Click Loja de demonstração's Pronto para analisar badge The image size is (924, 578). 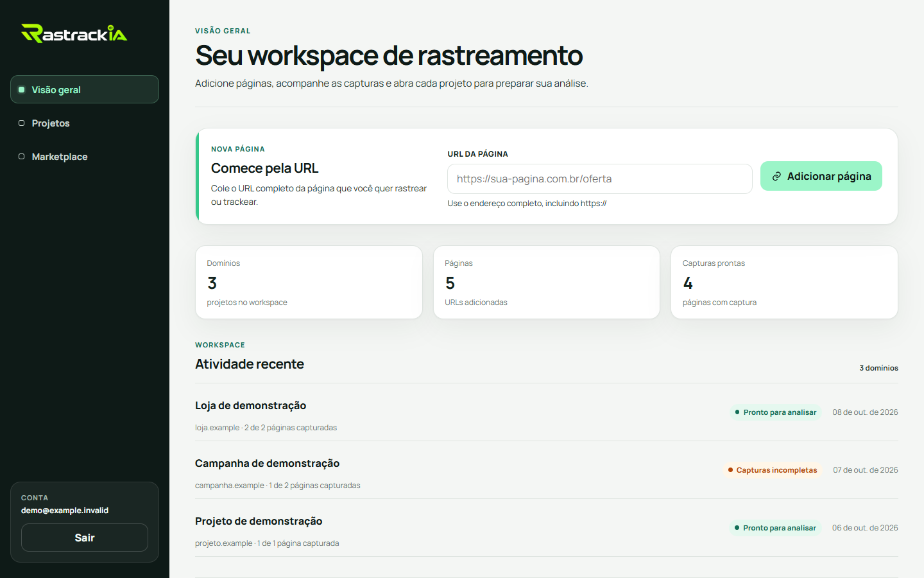pyautogui.click(x=775, y=412)
